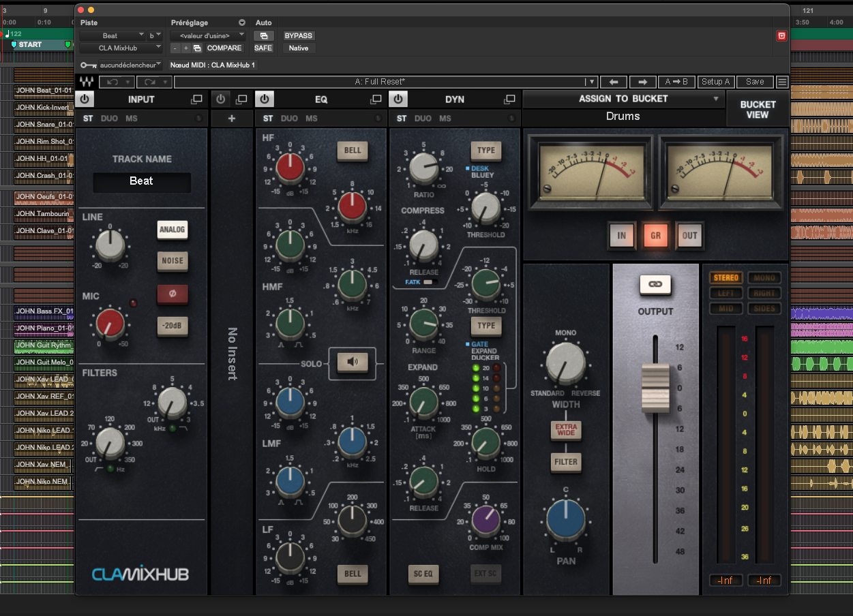Load next preset with right arrow
Viewport: 853px width, 616px height.
[642, 82]
